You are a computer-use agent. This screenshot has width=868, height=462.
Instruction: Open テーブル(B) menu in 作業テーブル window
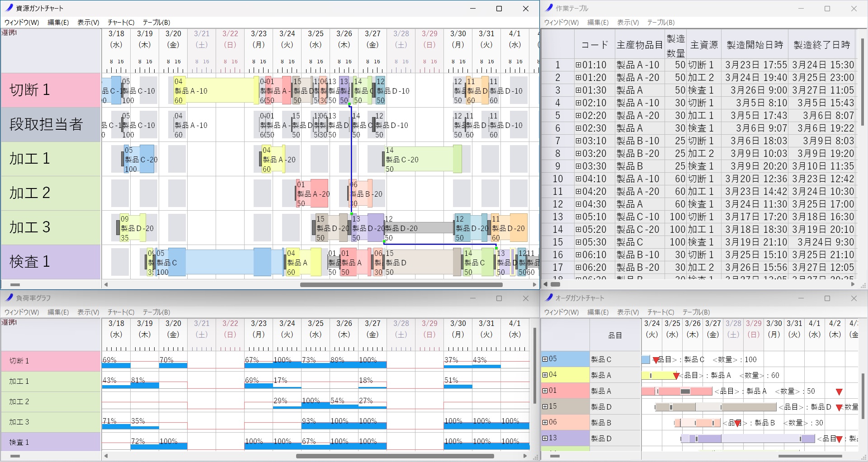coord(661,22)
